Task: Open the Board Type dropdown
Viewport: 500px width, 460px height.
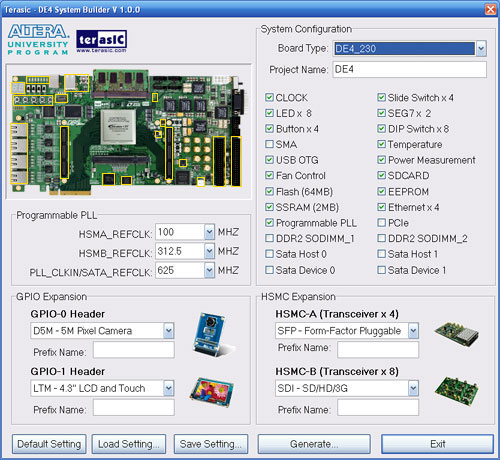Action: coord(481,49)
